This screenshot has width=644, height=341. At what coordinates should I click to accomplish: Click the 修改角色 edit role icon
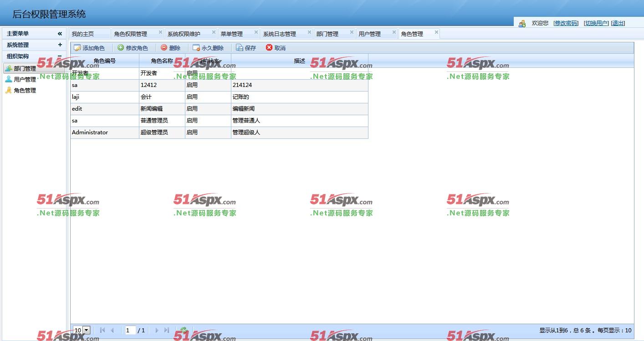pos(121,47)
